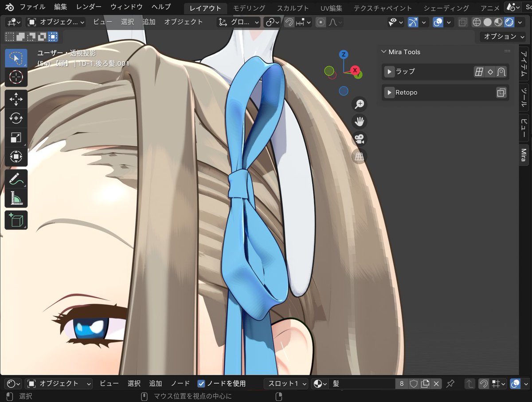Click the pan view hand icon
The image size is (532, 402).
pyautogui.click(x=360, y=121)
